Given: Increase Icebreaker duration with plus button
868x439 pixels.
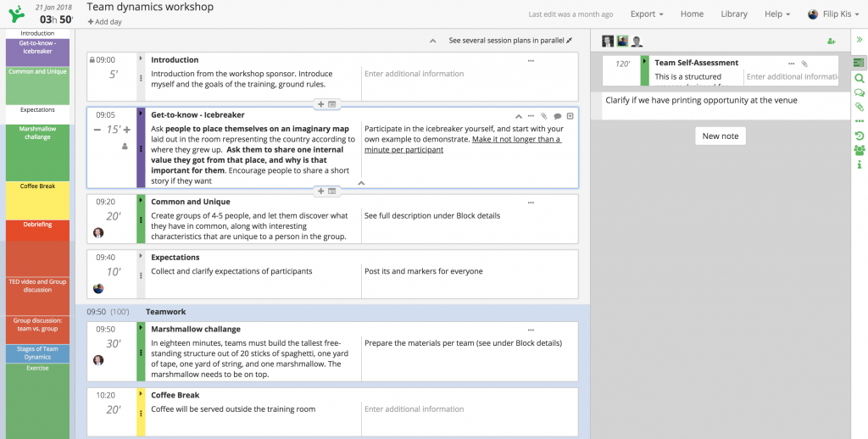Looking at the screenshot, I should [x=127, y=130].
